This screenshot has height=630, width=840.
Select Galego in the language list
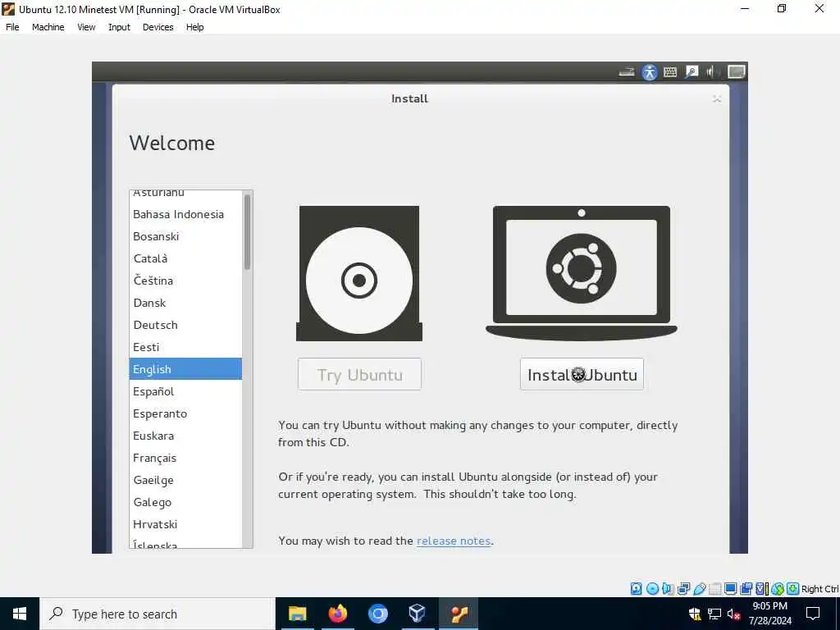coord(185,503)
